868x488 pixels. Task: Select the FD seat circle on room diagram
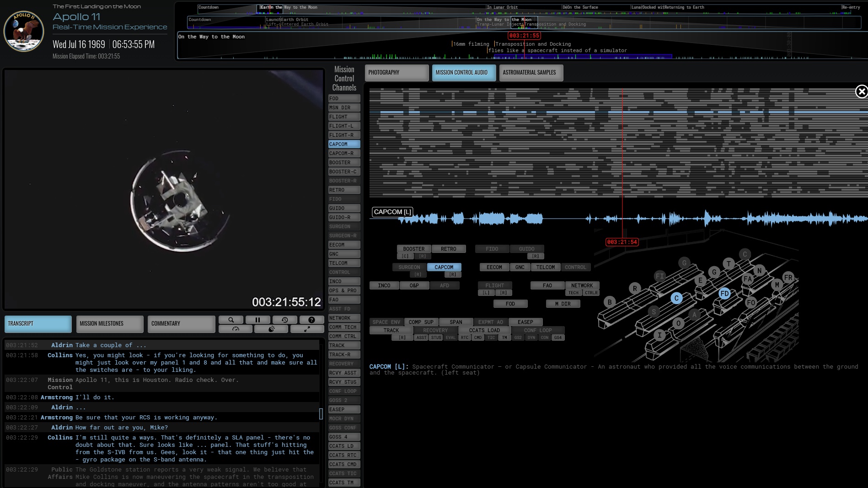coord(724,294)
